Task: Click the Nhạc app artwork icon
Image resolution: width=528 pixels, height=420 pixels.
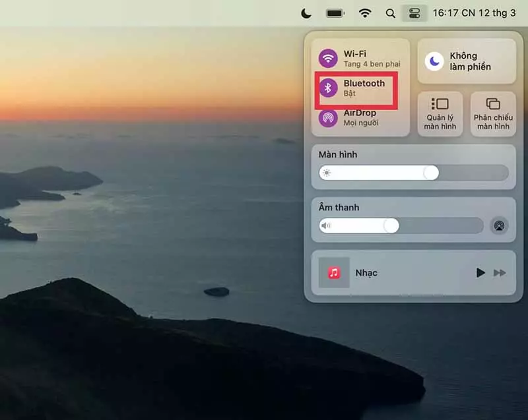Action: tap(334, 273)
